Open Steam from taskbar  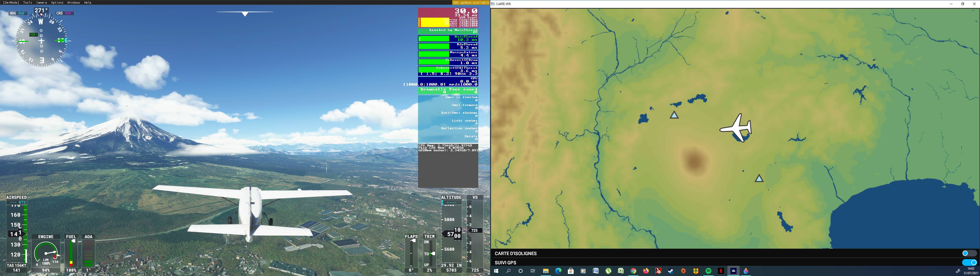coord(671,271)
